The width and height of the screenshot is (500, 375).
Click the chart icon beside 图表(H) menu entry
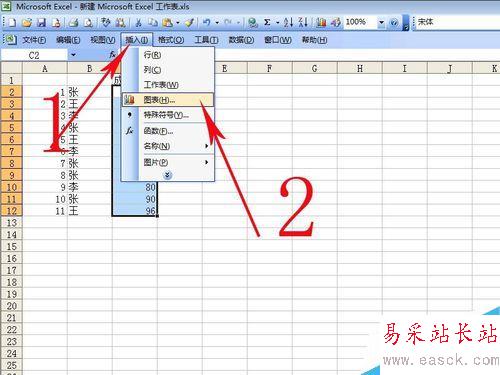point(129,99)
